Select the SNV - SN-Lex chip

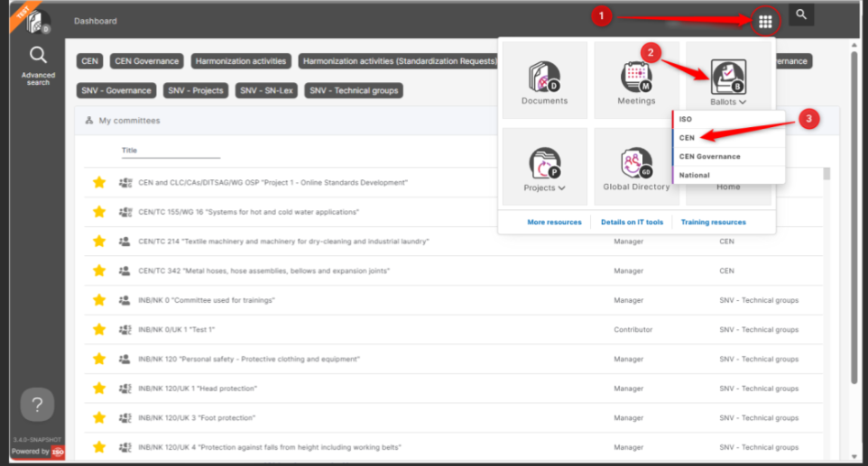pos(266,91)
